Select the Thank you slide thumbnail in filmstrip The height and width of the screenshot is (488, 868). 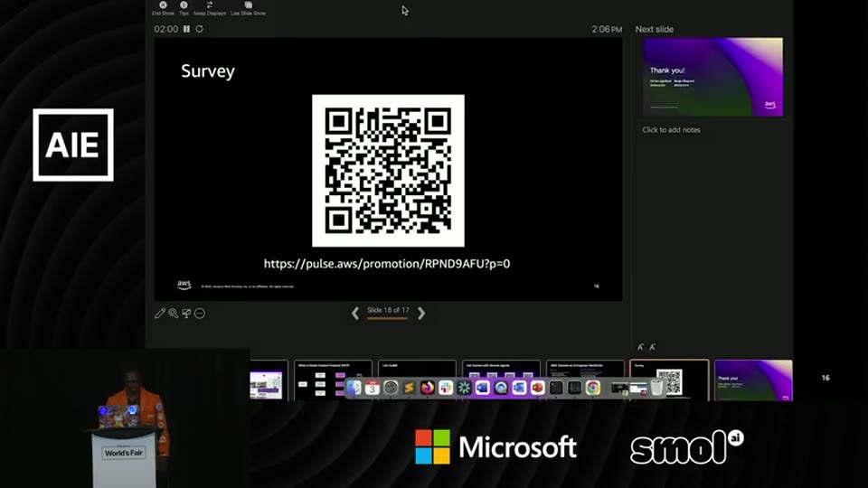click(753, 380)
